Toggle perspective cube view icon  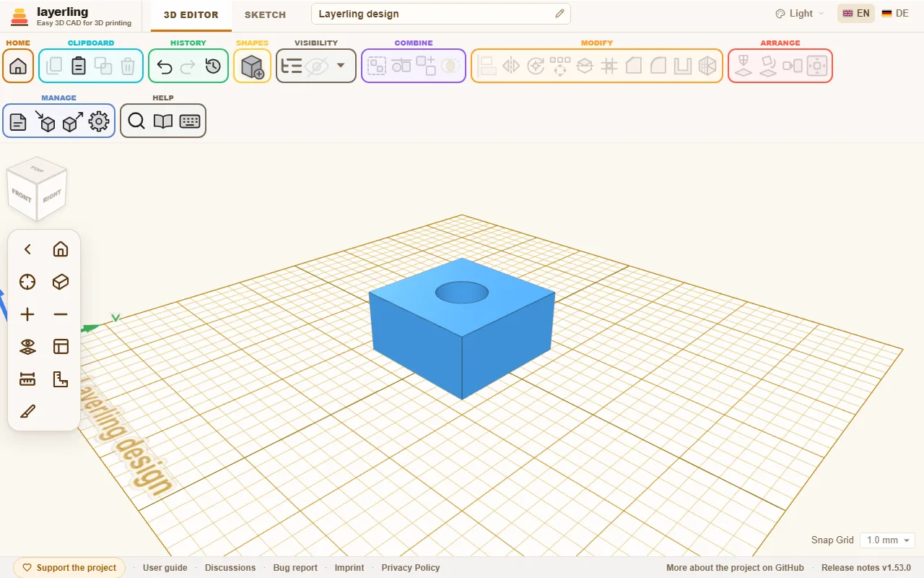tap(61, 282)
